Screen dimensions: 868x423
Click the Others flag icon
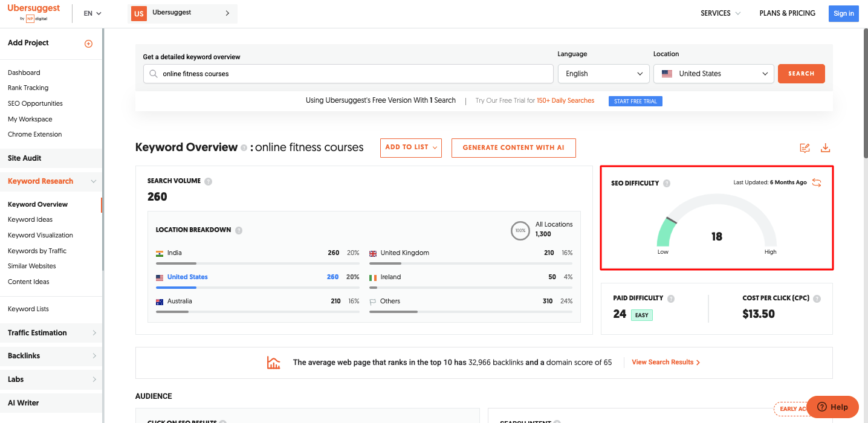(373, 302)
